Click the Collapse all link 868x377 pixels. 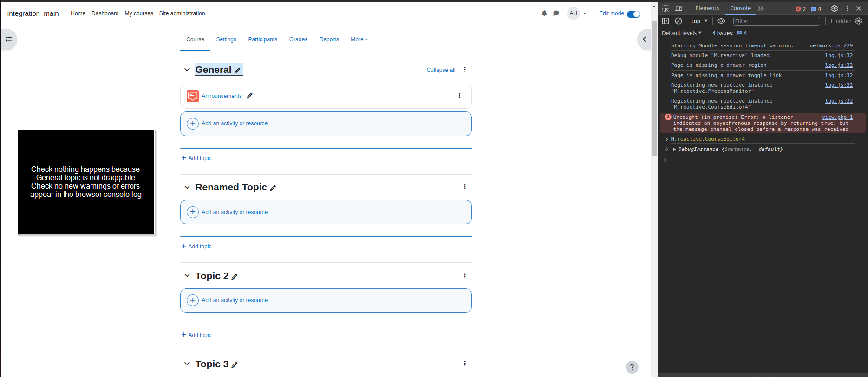pyautogui.click(x=441, y=70)
